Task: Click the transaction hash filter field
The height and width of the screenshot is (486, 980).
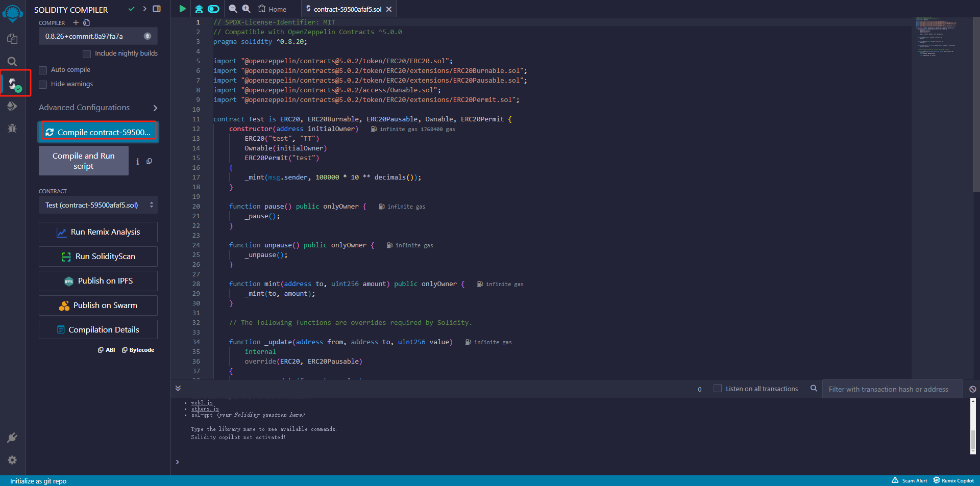Action: pyautogui.click(x=892, y=389)
